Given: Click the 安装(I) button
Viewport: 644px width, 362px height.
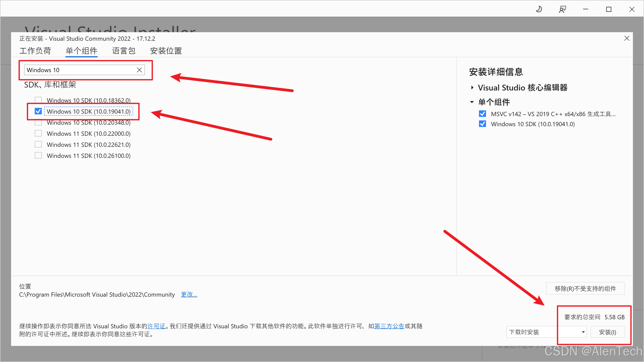Looking at the screenshot, I should click(607, 332).
